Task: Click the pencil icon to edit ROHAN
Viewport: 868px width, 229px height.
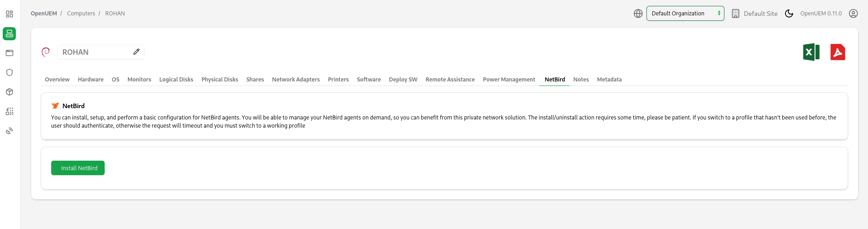Action: point(136,52)
